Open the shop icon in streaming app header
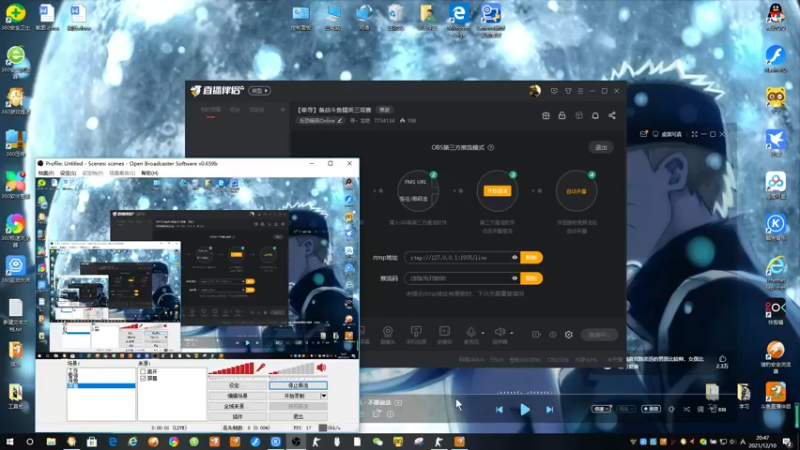The width and height of the screenshot is (800, 450). (545, 116)
